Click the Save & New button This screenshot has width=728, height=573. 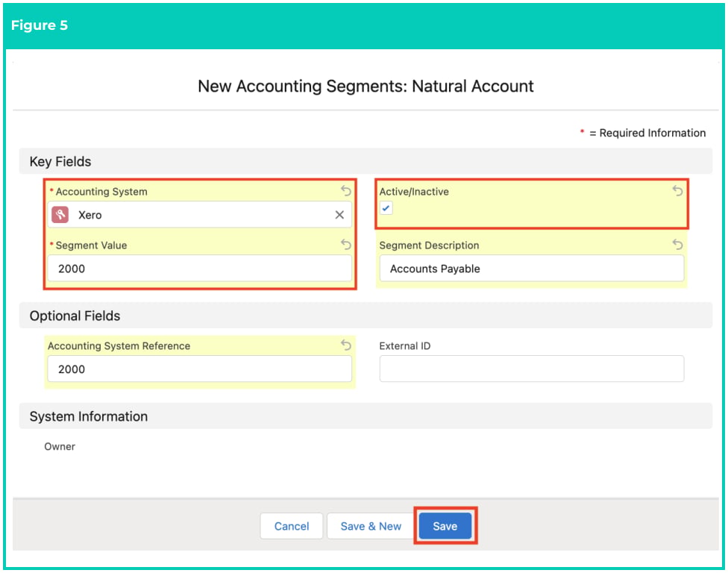(371, 526)
